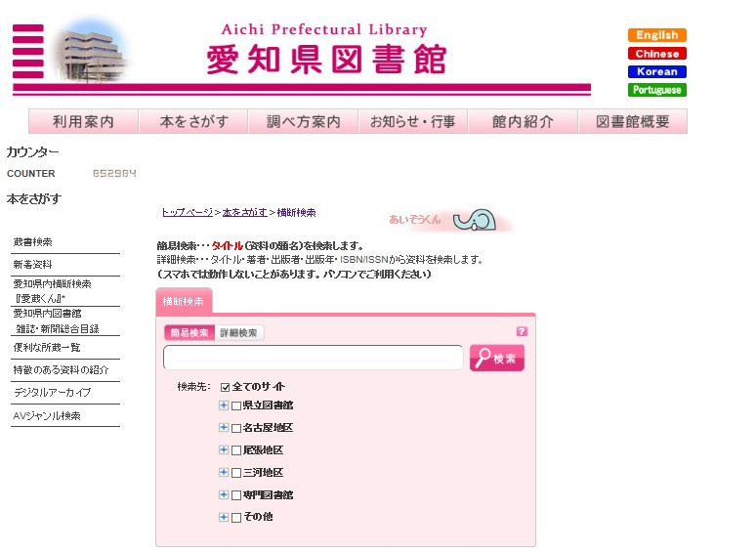Click the あいぞうくん elephant mascot image
The width and height of the screenshot is (756, 554).
(x=475, y=220)
